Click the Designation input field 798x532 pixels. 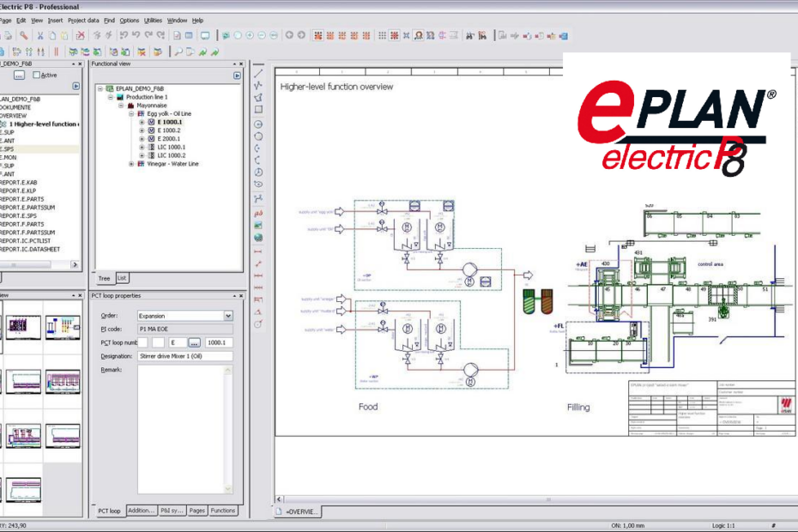184,356
